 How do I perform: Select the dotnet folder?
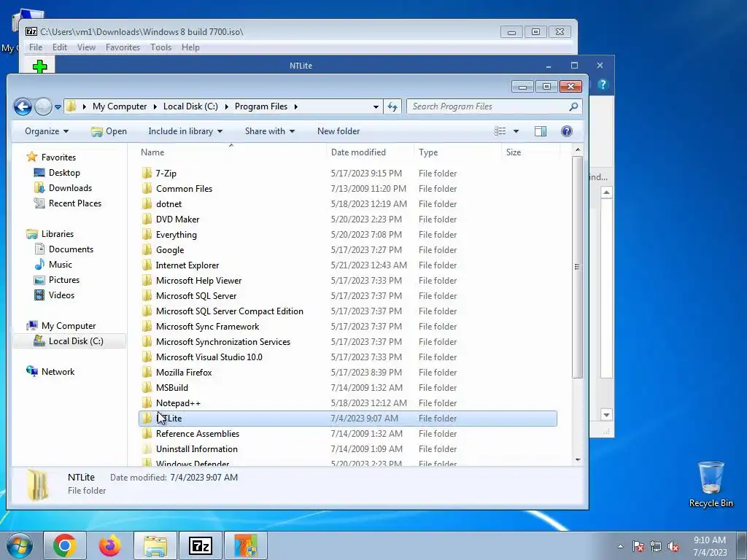(169, 204)
